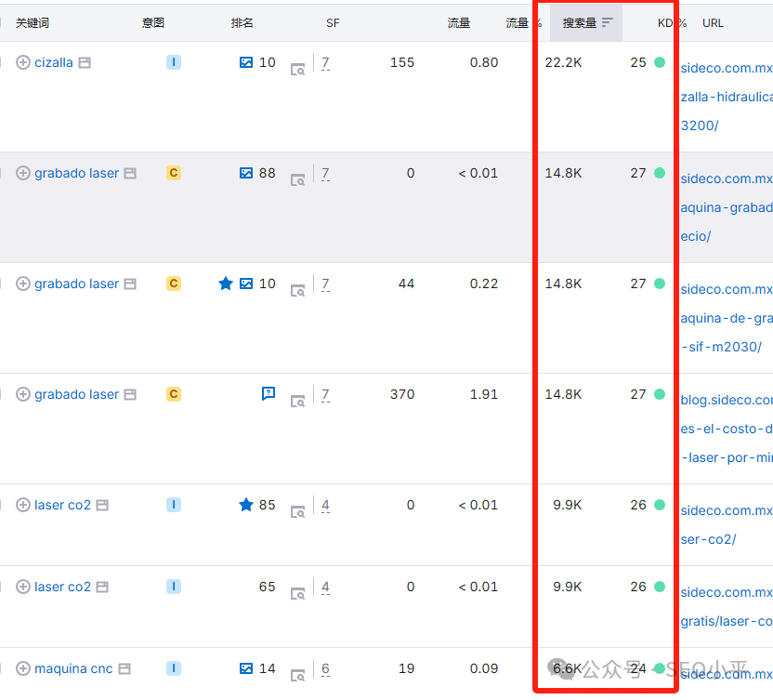Sort by the 搜索量 column header

click(580, 22)
